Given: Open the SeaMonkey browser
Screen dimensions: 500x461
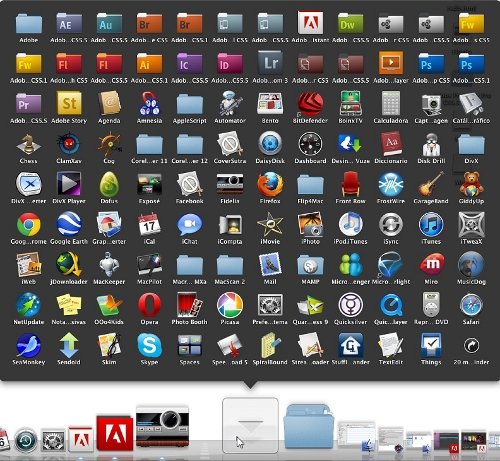Looking at the screenshot, I should pyautogui.click(x=29, y=346).
